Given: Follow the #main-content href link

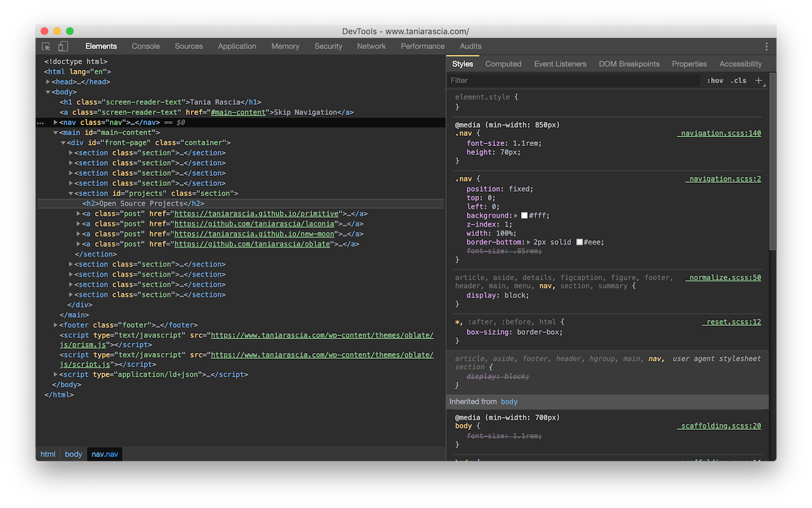Looking at the screenshot, I should tap(238, 112).
